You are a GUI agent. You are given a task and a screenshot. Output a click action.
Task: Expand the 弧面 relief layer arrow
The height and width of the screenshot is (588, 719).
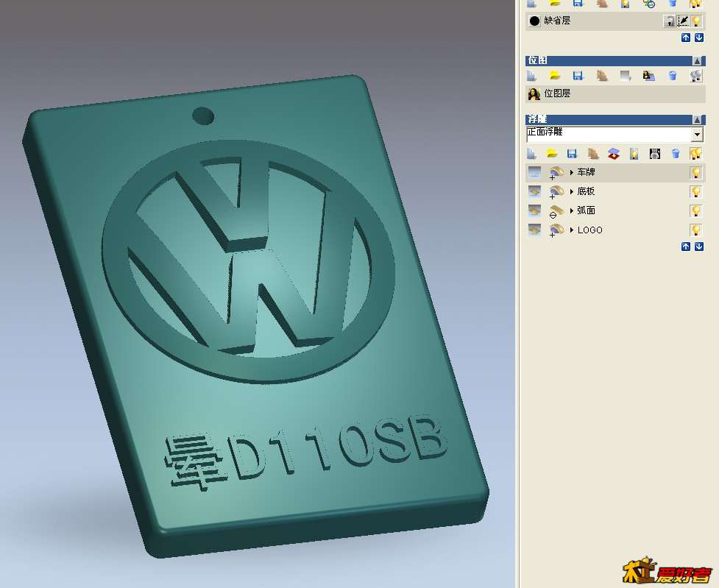571,210
